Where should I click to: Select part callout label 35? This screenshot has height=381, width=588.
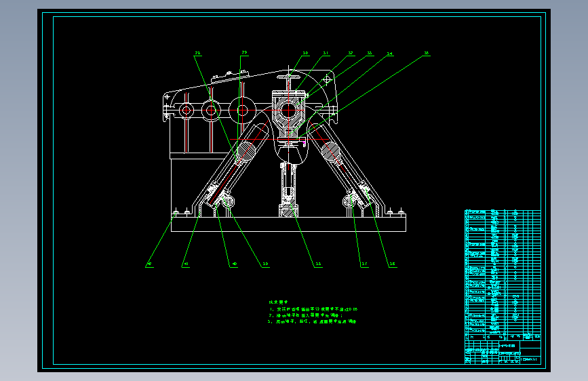(x=427, y=54)
